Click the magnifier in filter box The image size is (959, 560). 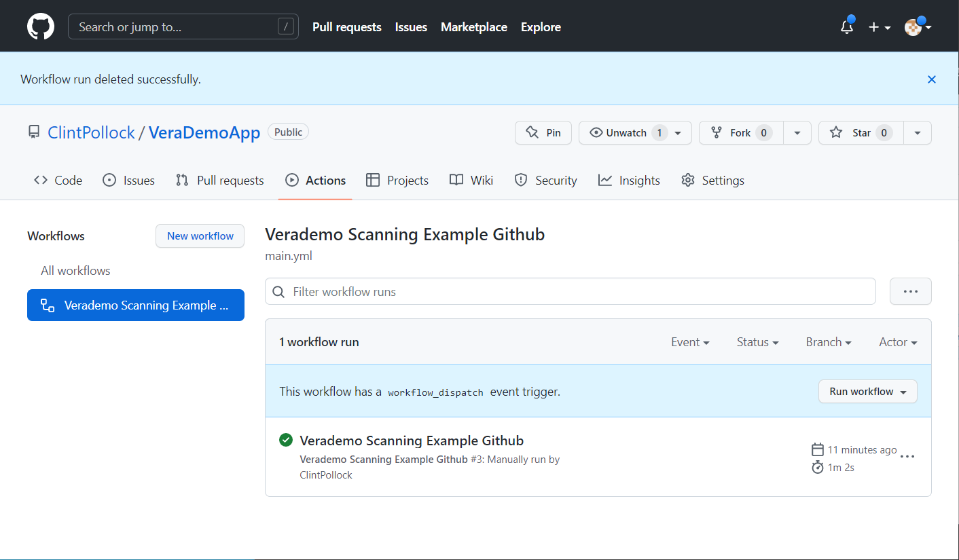pos(278,292)
